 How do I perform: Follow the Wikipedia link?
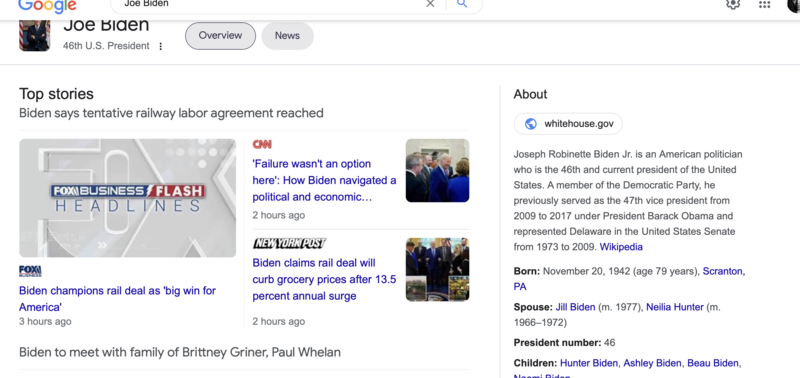click(x=621, y=247)
